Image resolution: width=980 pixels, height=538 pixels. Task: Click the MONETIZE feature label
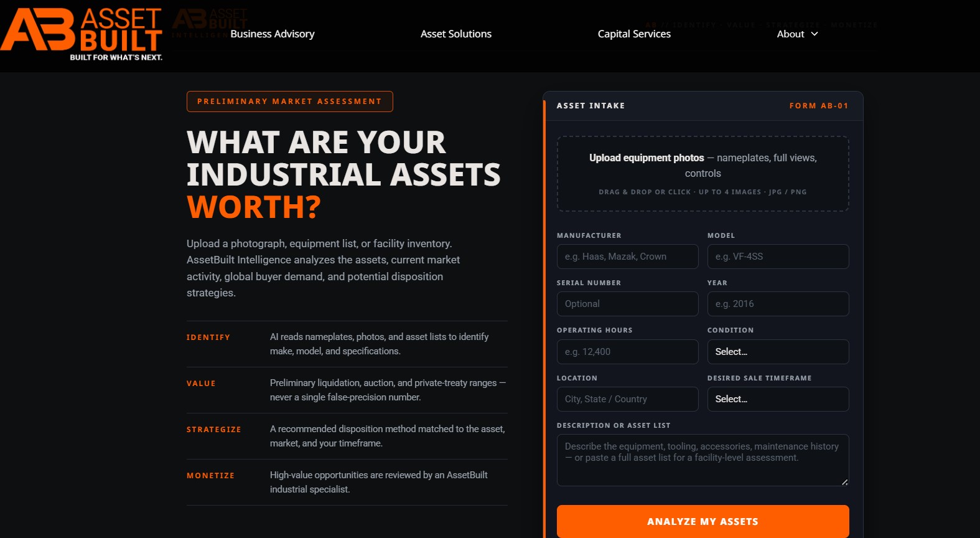(x=211, y=476)
